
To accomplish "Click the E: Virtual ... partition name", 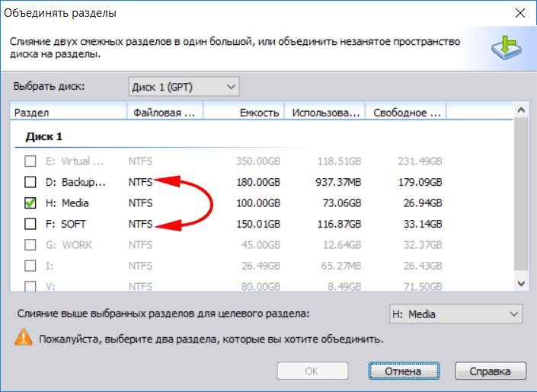I will click(75, 161).
